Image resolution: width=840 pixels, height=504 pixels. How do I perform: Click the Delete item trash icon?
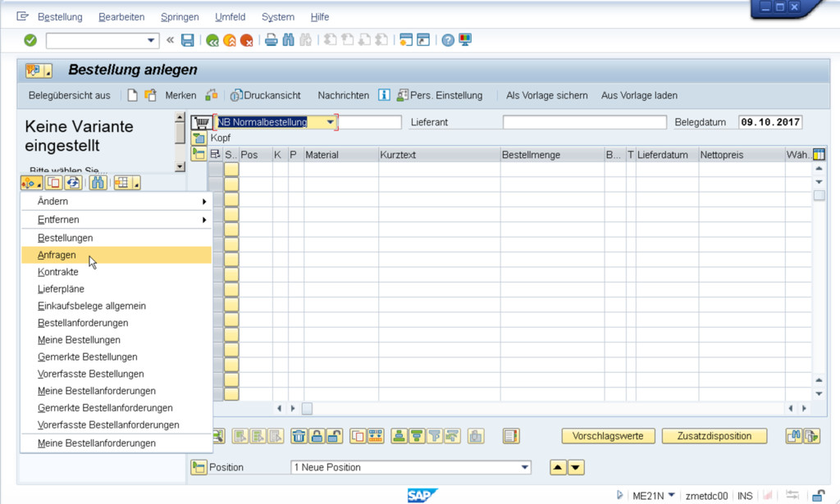[x=299, y=436]
